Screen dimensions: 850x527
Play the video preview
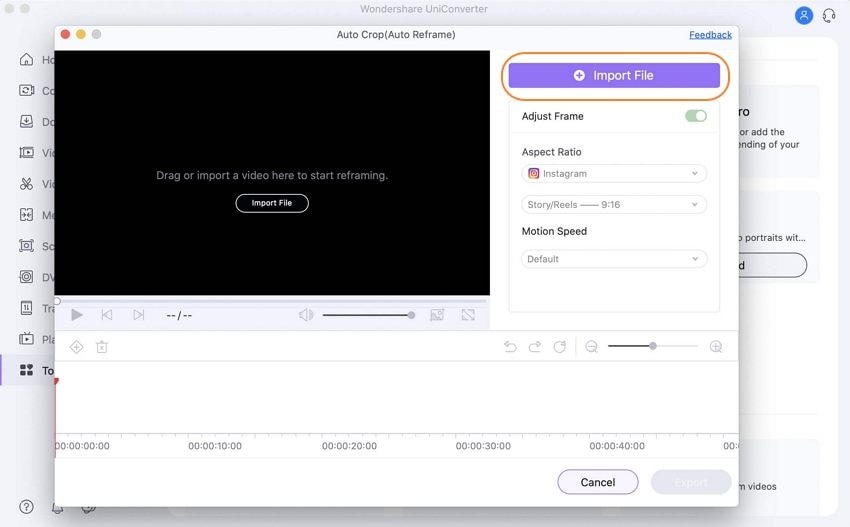(77, 315)
